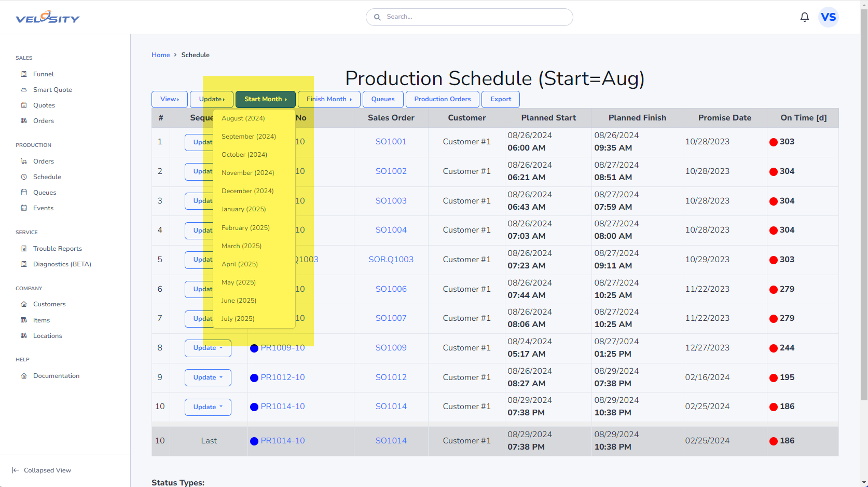The width and height of the screenshot is (868, 487).
Task: Click the red status dot for 244 days
Action: (774, 348)
